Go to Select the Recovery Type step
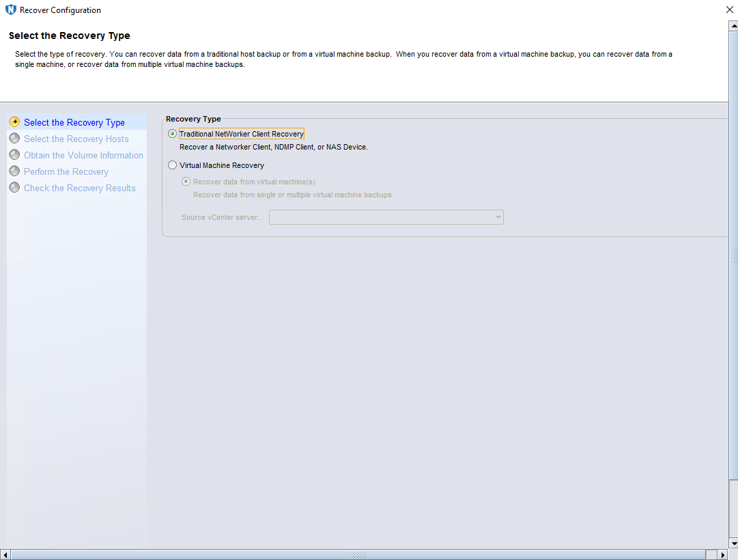Image resolution: width=738 pixels, height=560 pixels. coord(74,122)
